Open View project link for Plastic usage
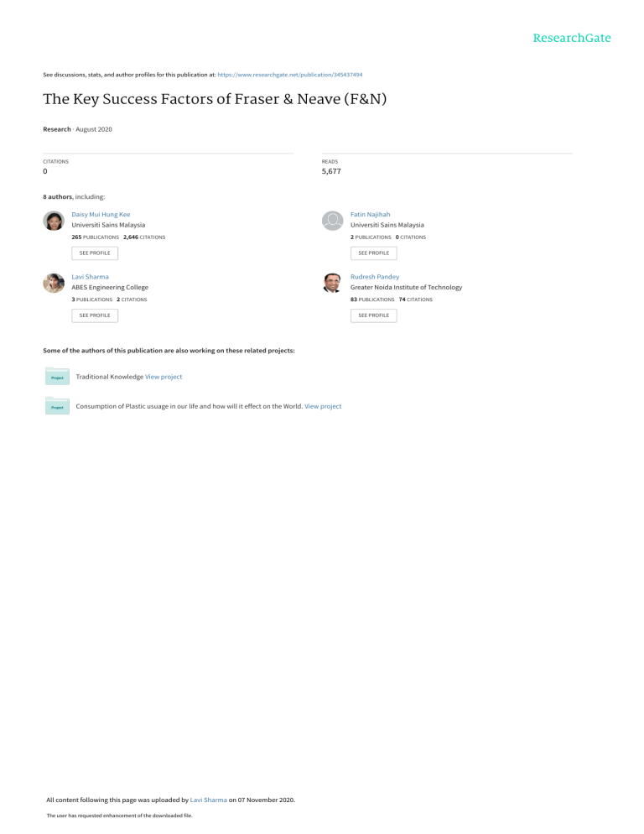Image resolution: width=644 pixels, height=834 pixels. pos(323,406)
